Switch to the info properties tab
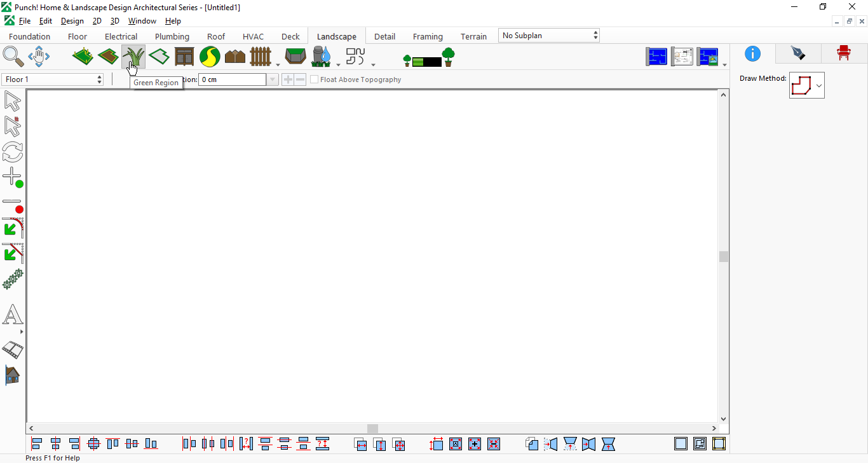This screenshot has width=868, height=463. (752, 53)
